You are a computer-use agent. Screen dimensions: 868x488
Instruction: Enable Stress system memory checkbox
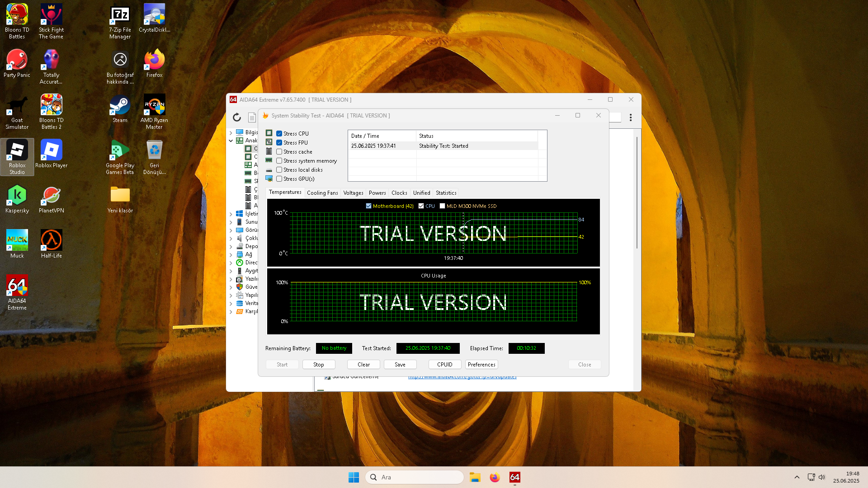coord(279,161)
